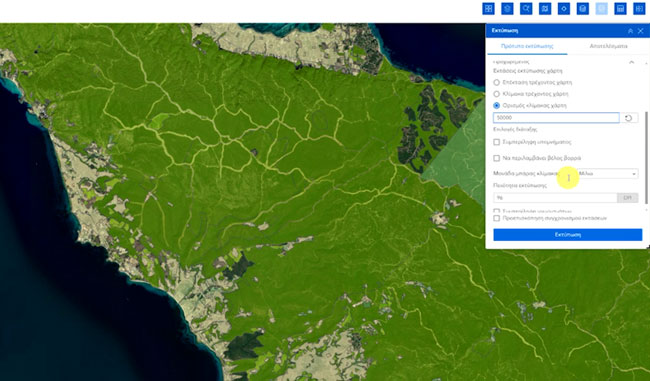Click the print quality field showing 96
This screenshot has width=650, height=381.
coord(555,198)
